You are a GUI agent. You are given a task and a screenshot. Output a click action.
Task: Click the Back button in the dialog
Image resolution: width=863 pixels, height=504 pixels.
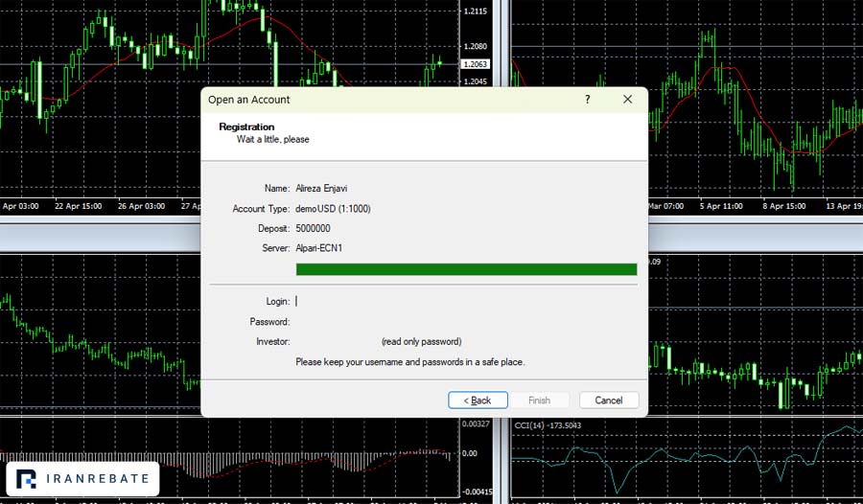[x=478, y=400]
